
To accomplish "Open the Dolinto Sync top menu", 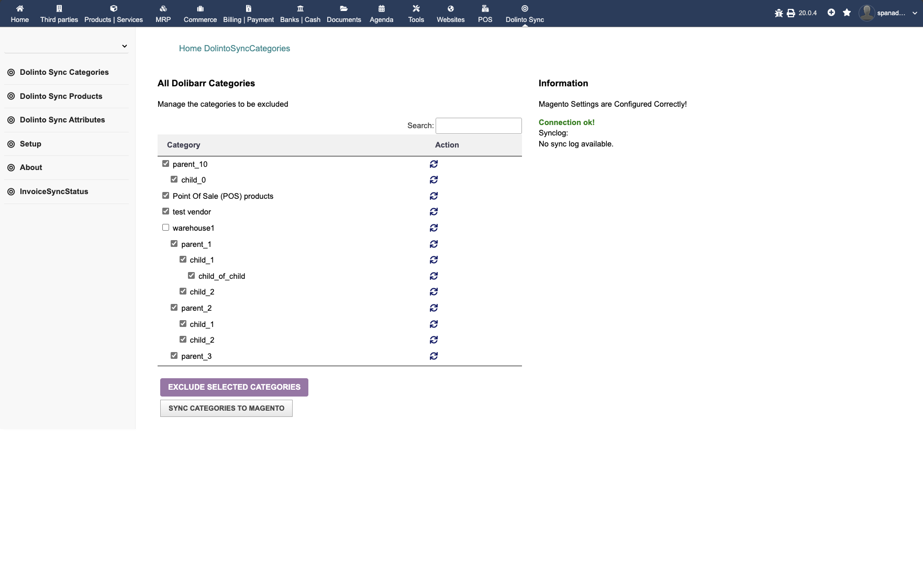I will (525, 14).
